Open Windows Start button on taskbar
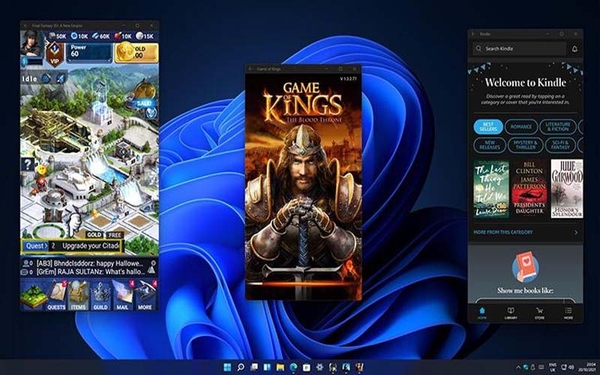Image resolution: width=600 pixels, height=375 pixels. 227,367
